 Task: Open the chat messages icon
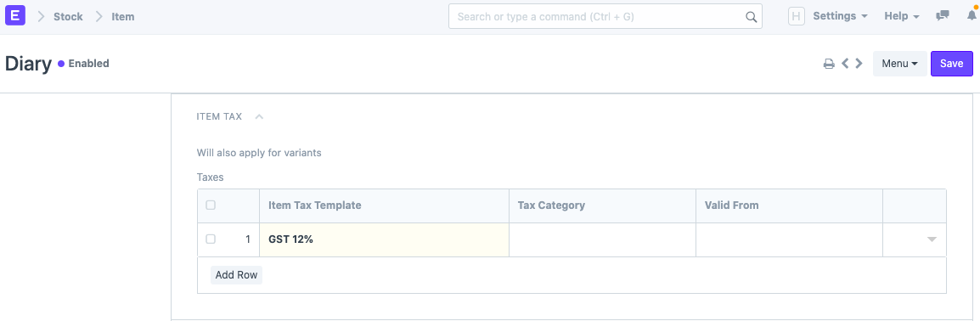point(942,16)
